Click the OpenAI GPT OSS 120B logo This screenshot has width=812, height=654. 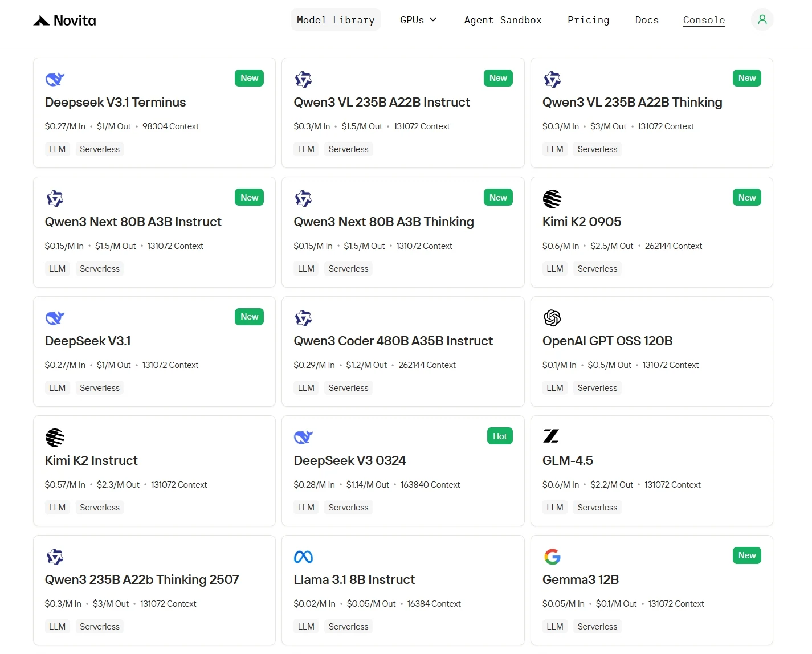pos(552,318)
